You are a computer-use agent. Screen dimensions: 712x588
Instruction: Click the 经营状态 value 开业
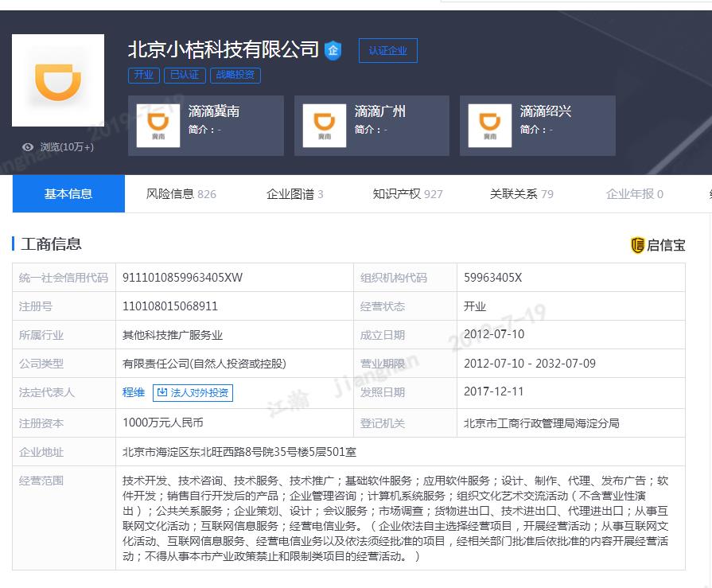tap(475, 306)
